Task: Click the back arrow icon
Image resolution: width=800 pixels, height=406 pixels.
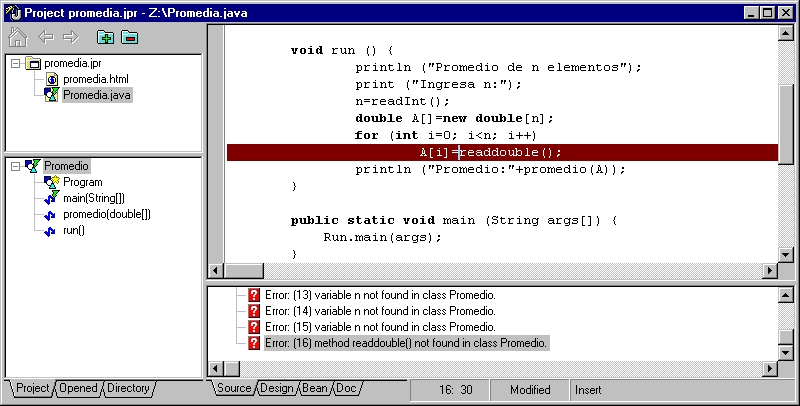Action: (45, 38)
